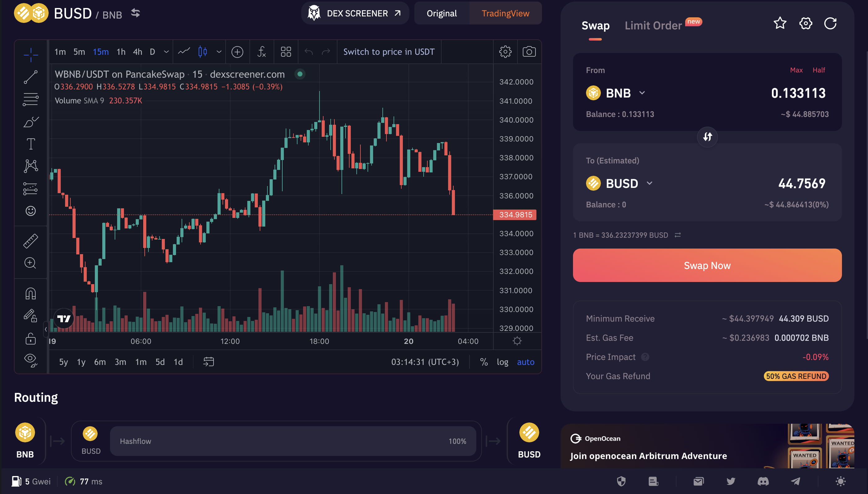Click the From amount input field
The height and width of the screenshot is (494, 868).
[x=798, y=93]
